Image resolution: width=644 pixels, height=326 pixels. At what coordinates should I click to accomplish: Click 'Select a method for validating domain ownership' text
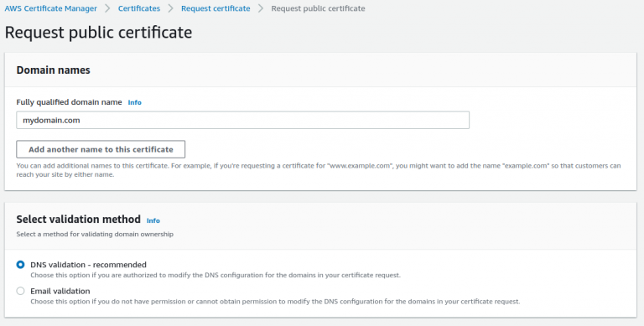pyautogui.click(x=95, y=234)
